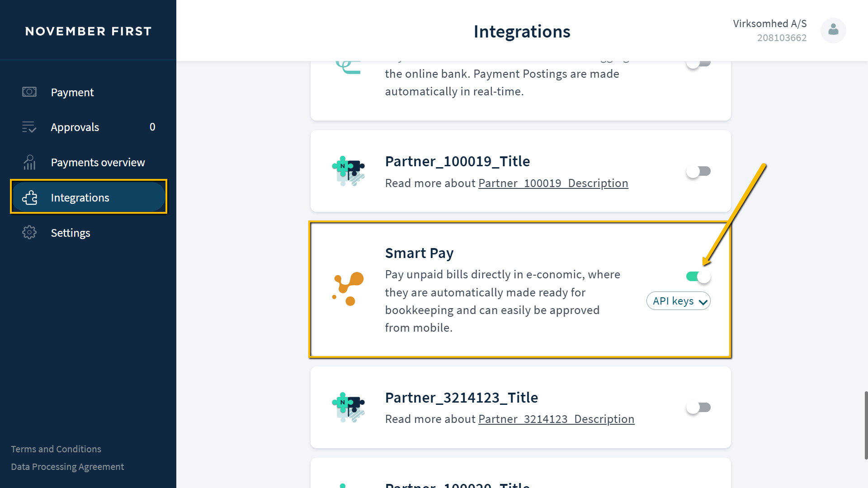This screenshot has width=868, height=488.
Task: Open the Partner_3214123_Description link
Action: pos(557,419)
